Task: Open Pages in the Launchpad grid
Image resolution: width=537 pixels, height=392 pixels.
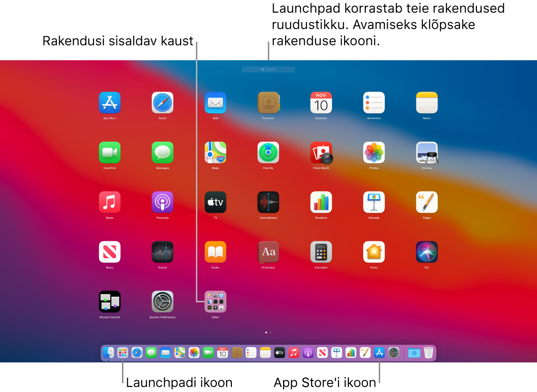Action: coord(427,202)
